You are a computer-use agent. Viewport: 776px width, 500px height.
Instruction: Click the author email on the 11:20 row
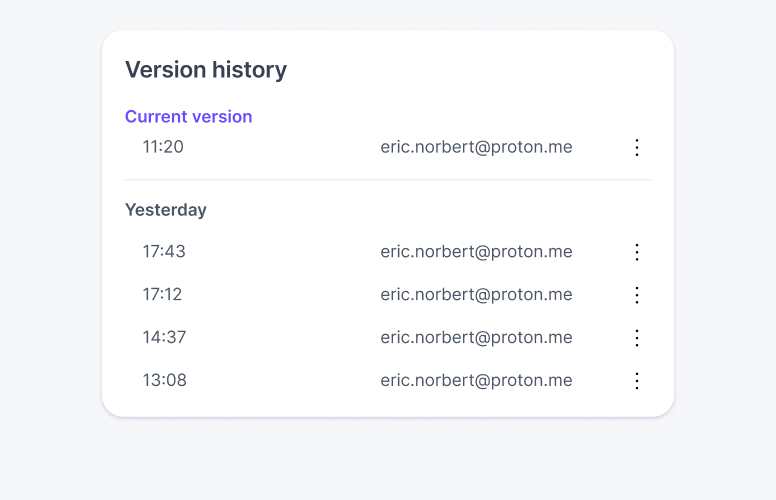tap(476, 147)
